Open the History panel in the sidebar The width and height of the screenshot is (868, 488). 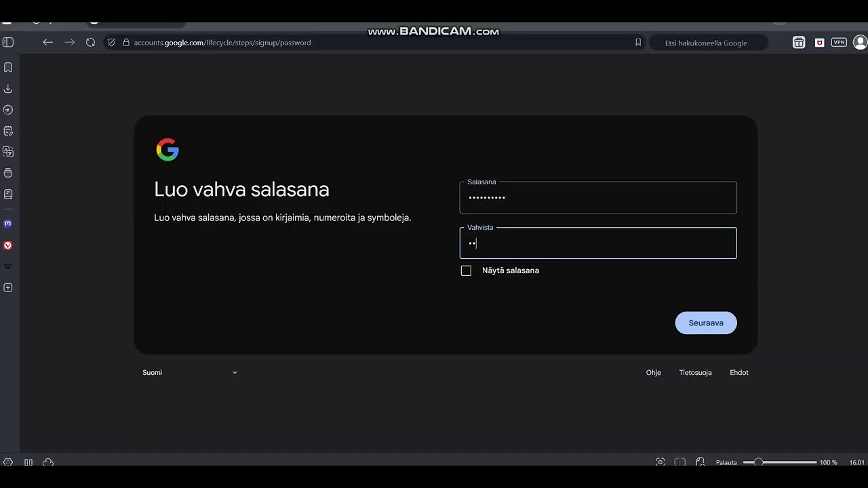(8, 110)
